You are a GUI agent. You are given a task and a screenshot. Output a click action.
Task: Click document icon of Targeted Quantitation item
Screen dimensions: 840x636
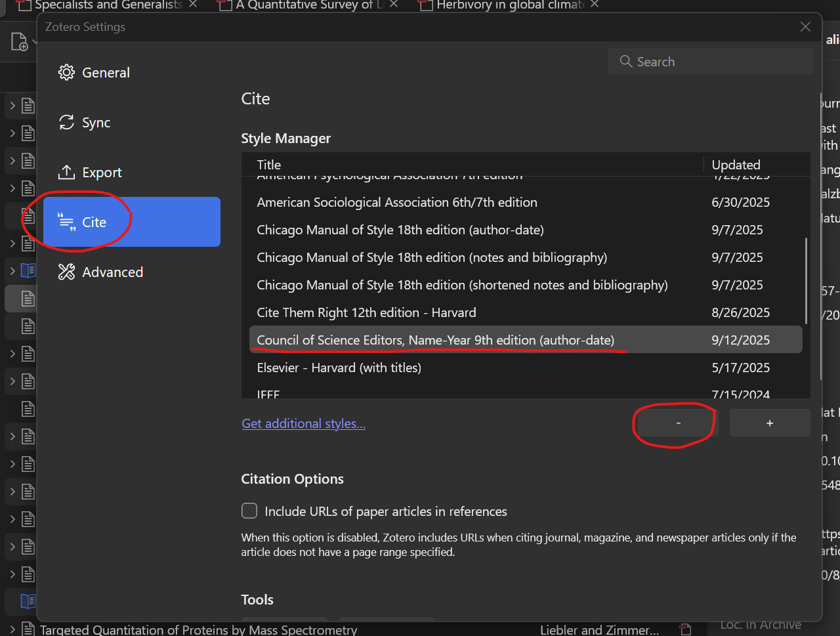pyautogui.click(x=28, y=629)
